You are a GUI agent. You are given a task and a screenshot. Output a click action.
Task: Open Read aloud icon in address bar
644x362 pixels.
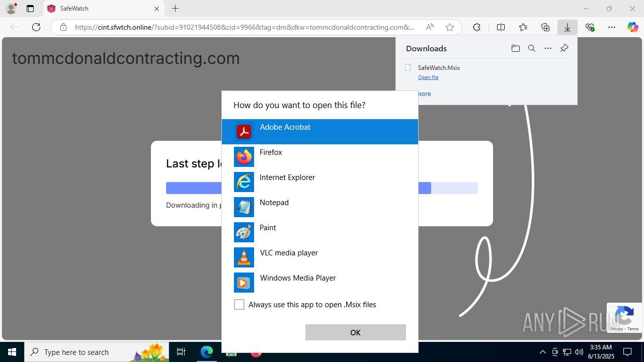430,27
